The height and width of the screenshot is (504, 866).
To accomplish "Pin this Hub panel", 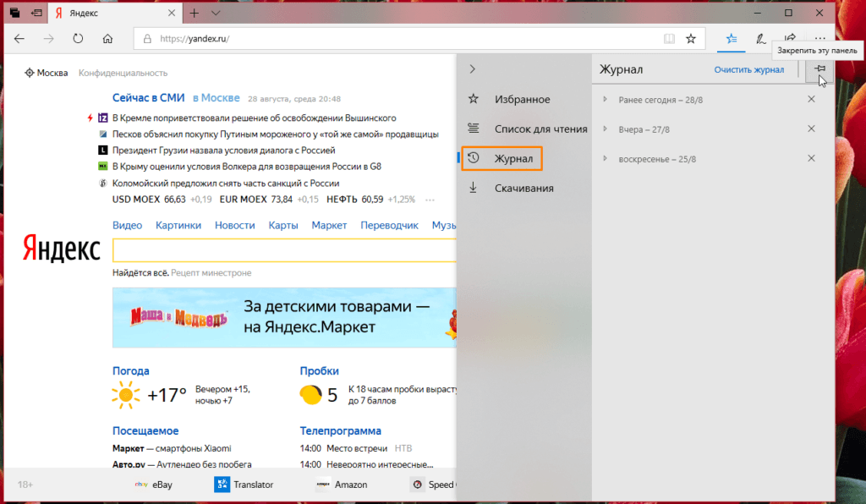I will tap(820, 69).
